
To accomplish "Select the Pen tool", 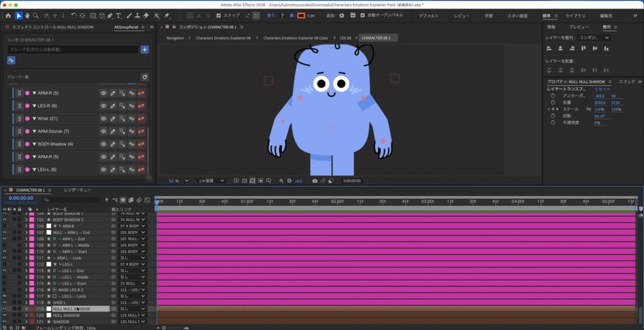I will (109, 16).
